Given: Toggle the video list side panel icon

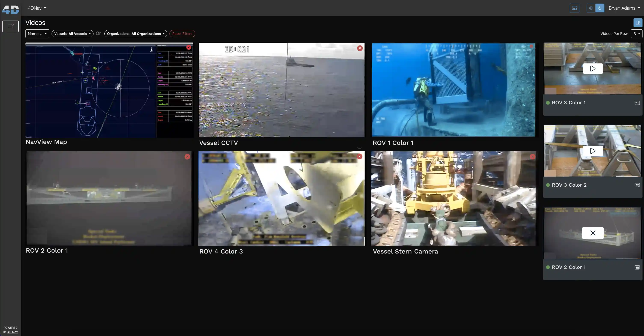Looking at the screenshot, I should point(638,23).
